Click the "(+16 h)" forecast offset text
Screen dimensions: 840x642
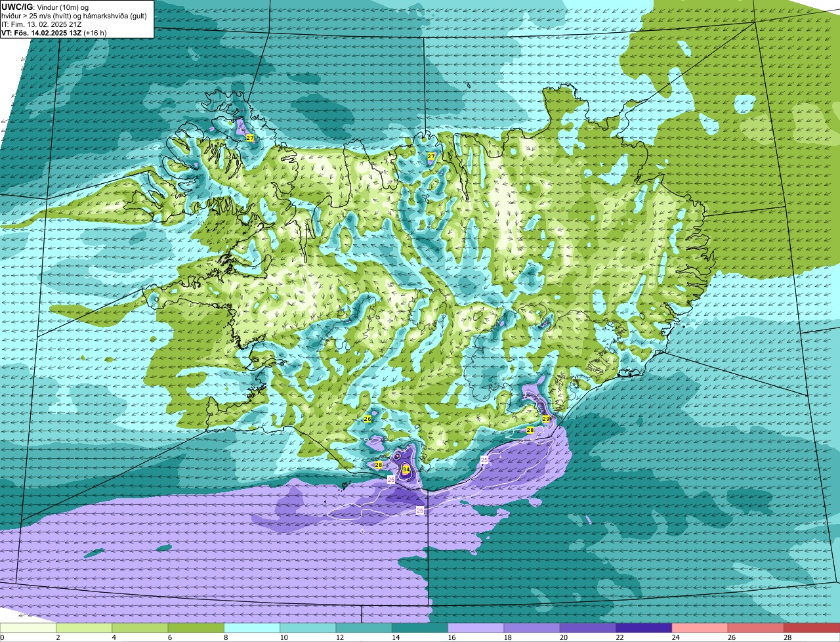[x=95, y=33]
